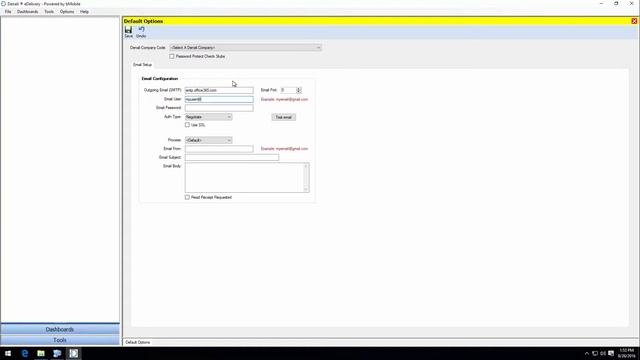Close the Default Options panel with the red X
The image size is (640, 360).
(634, 21)
